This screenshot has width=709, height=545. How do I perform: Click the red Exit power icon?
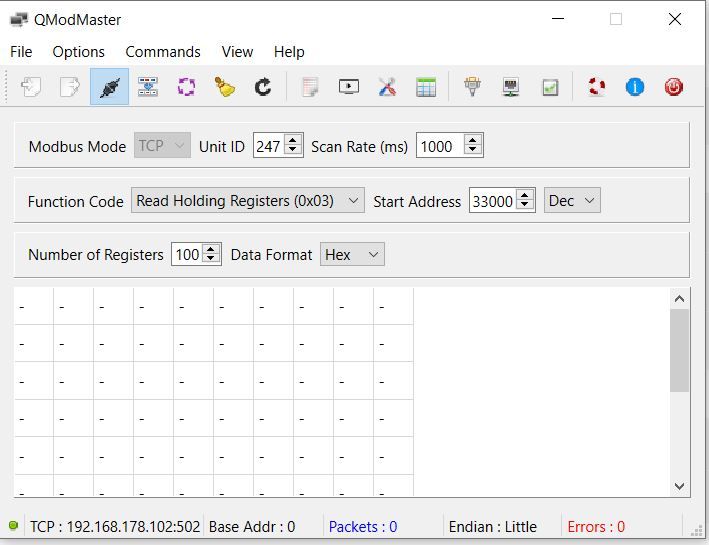pyautogui.click(x=674, y=86)
